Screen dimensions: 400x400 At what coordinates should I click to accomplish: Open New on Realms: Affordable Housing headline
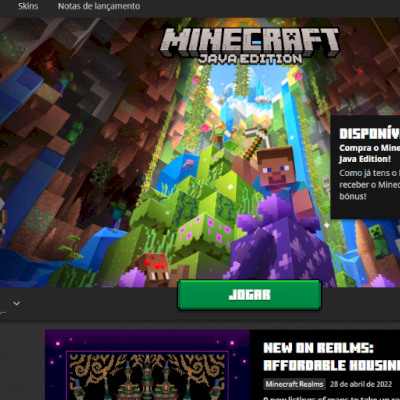[332, 357]
